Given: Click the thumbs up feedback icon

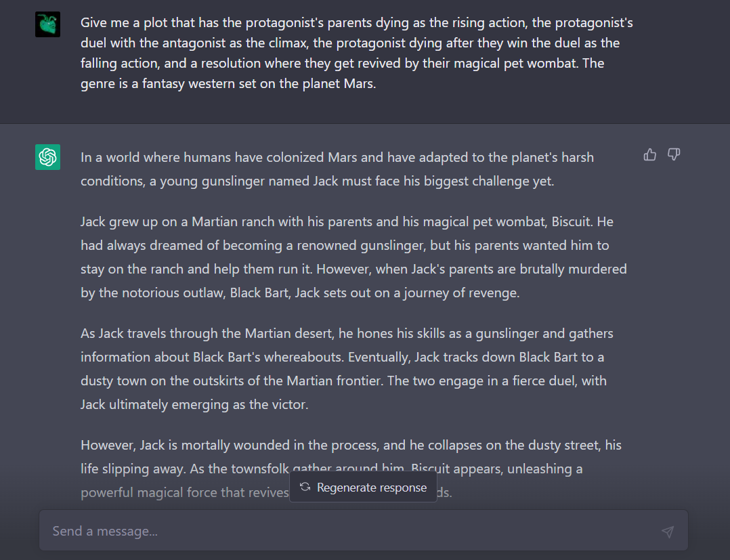Looking at the screenshot, I should coord(650,155).
